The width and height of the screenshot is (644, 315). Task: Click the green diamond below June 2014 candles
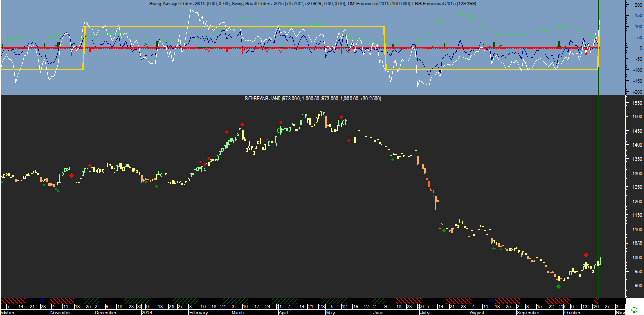(392, 159)
